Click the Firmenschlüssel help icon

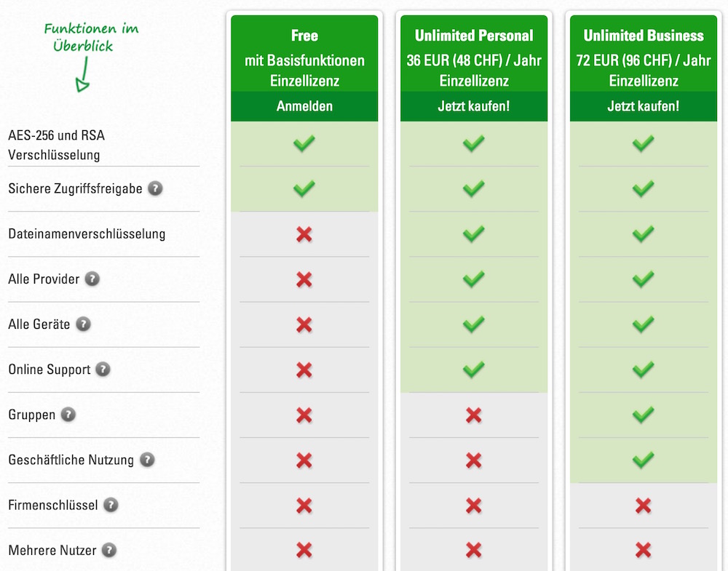coord(111,505)
